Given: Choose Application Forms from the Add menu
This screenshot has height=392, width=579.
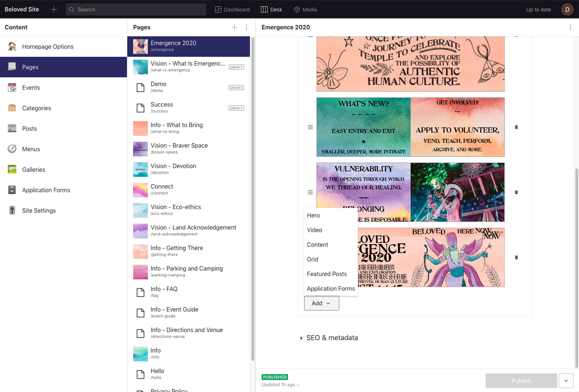Looking at the screenshot, I should tap(331, 288).
